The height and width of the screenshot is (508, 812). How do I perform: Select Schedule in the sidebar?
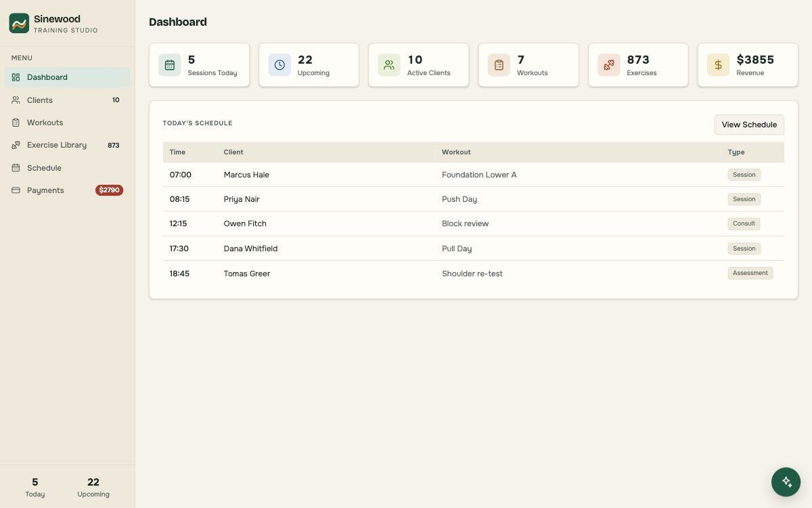pyautogui.click(x=67, y=168)
